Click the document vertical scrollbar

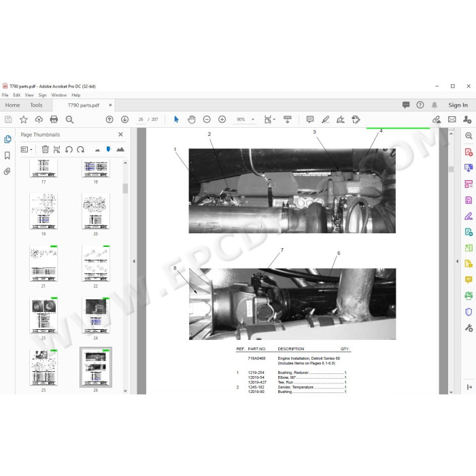(451, 169)
